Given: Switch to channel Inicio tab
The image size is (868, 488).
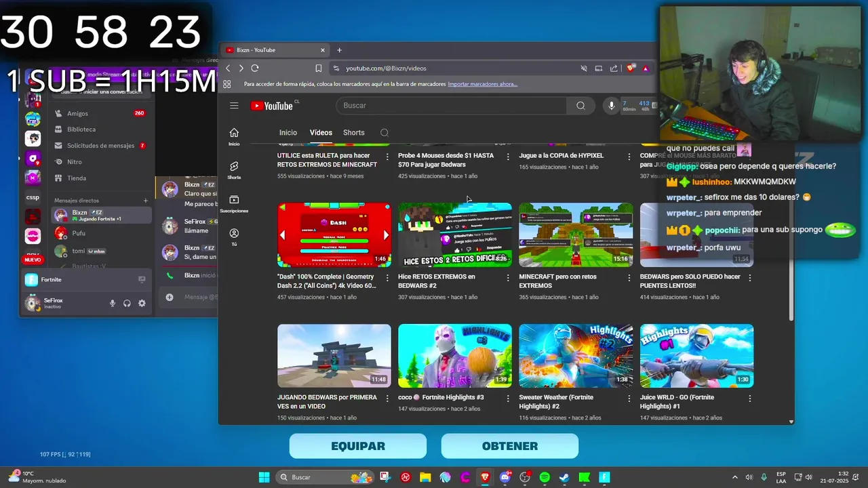Looking at the screenshot, I should [288, 133].
